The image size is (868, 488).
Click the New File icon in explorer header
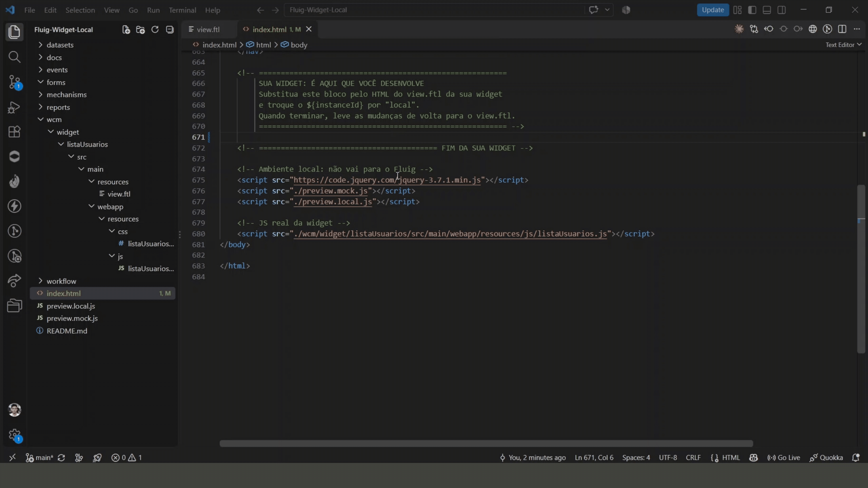click(126, 29)
